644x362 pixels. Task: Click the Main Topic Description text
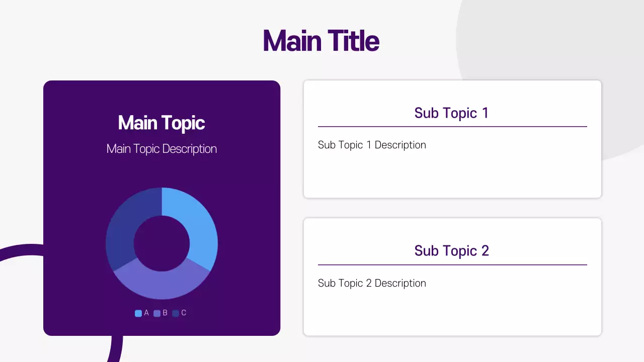point(162,149)
